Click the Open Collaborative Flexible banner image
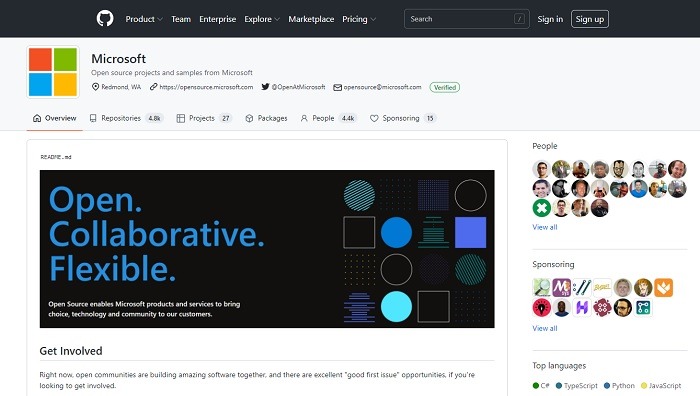Image resolution: width=700 pixels, height=396 pixels. (267, 249)
